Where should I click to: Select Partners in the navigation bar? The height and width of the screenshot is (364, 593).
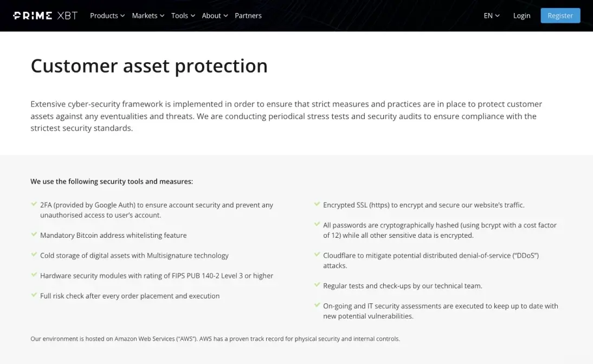coord(248,16)
